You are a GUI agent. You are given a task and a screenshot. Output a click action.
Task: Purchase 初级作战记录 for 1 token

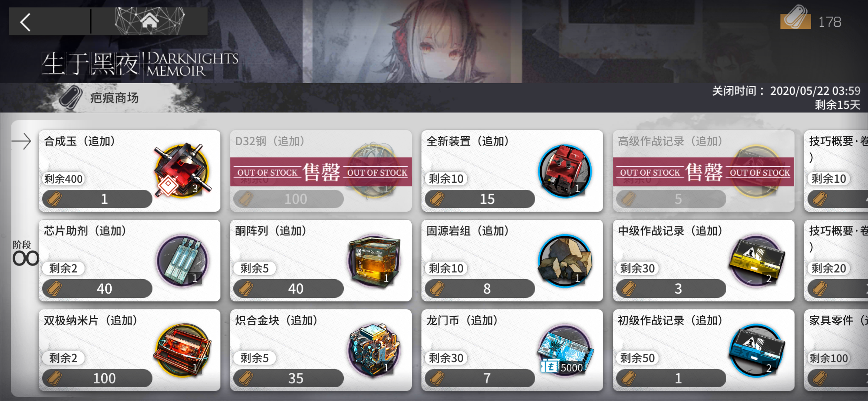tap(671, 378)
